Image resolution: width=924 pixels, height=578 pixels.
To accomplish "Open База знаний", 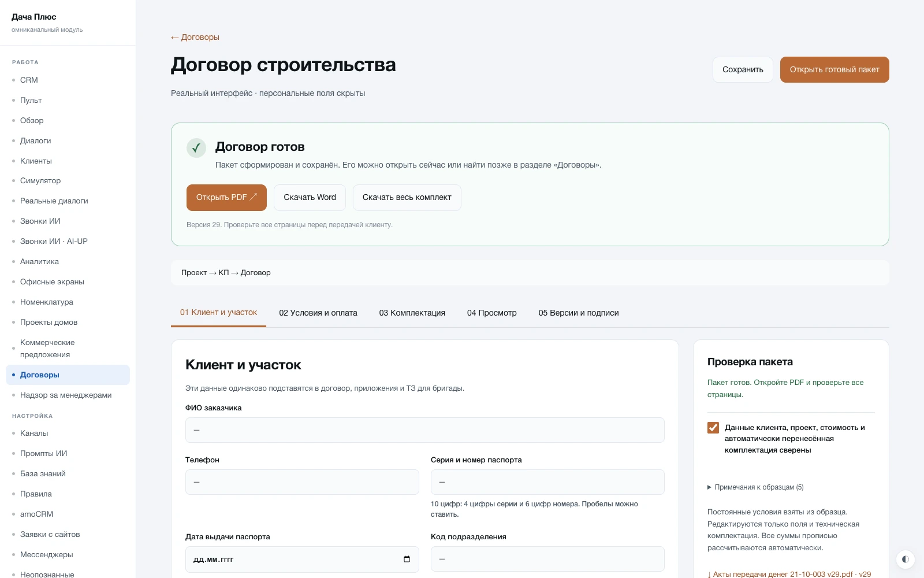I will click(68, 473).
